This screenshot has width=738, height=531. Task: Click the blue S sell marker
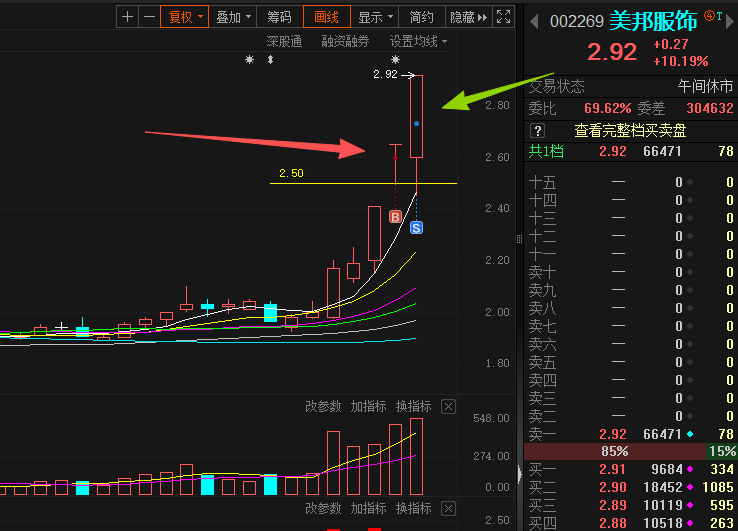click(416, 228)
